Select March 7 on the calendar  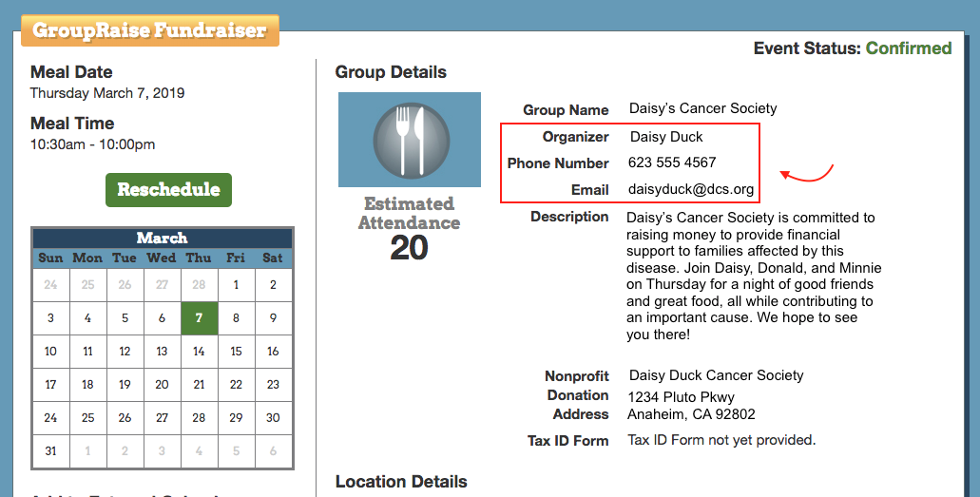[x=199, y=318]
